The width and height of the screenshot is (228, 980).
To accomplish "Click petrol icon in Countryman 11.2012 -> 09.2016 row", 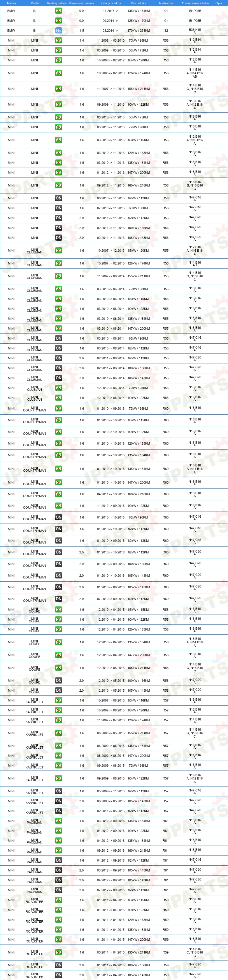I will [x=58, y=506].
